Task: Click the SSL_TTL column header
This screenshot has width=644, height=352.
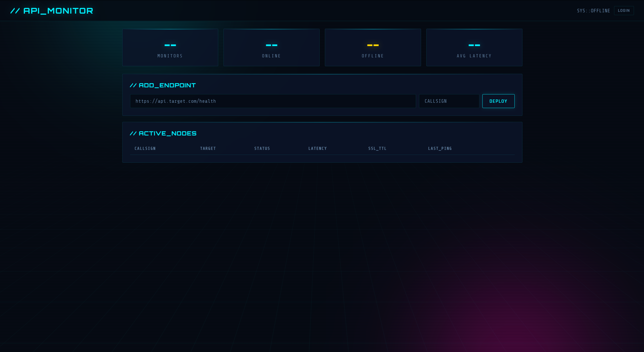Action: (377, 148)
